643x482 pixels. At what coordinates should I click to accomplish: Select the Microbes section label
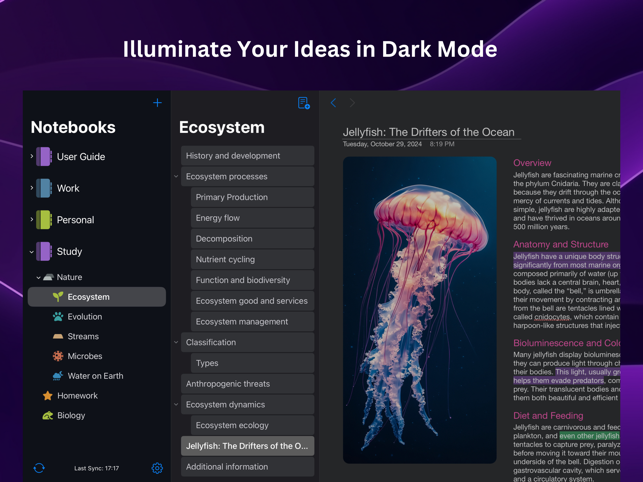pos(85,356)
